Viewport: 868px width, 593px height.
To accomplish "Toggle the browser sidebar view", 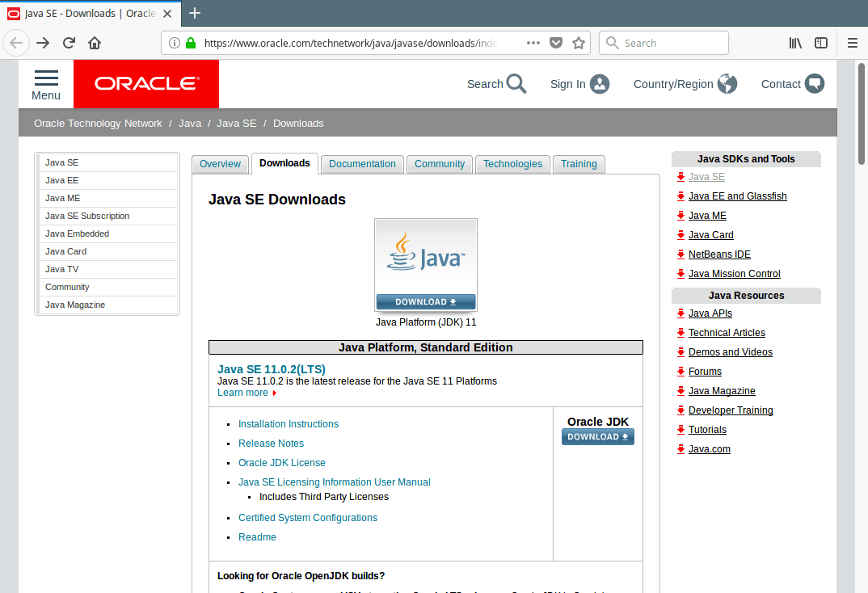I will [x=821, y=43].
